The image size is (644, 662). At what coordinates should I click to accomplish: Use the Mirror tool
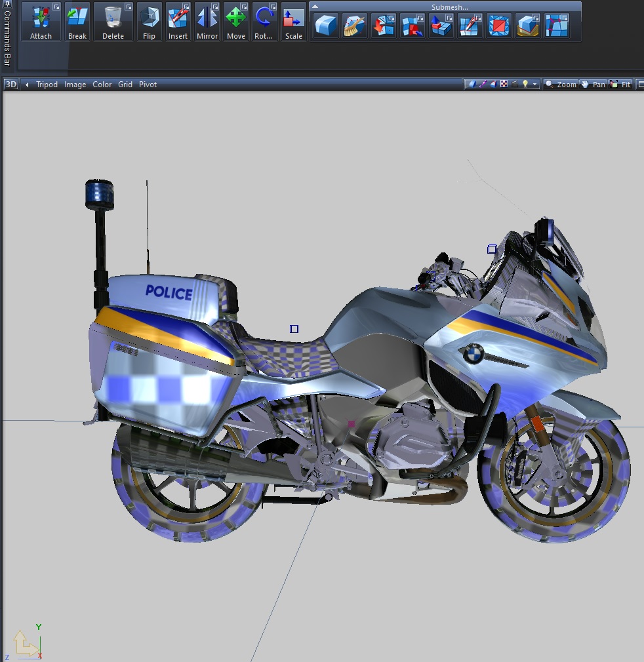[207, 22]
